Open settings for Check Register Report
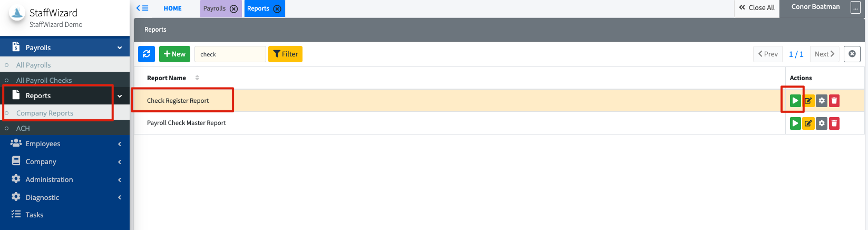This screenshot has width=868, height=230. (x=822, y=101)
